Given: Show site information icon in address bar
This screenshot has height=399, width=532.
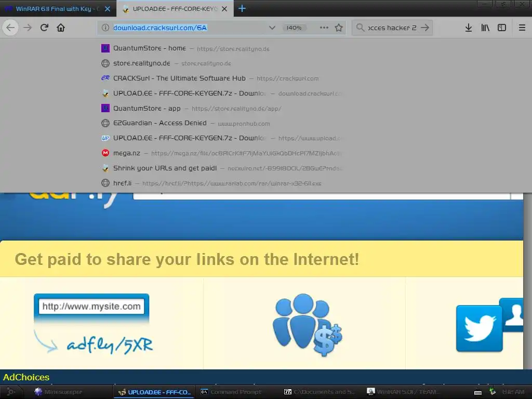Looking at the screenshot, I should 105,28.
